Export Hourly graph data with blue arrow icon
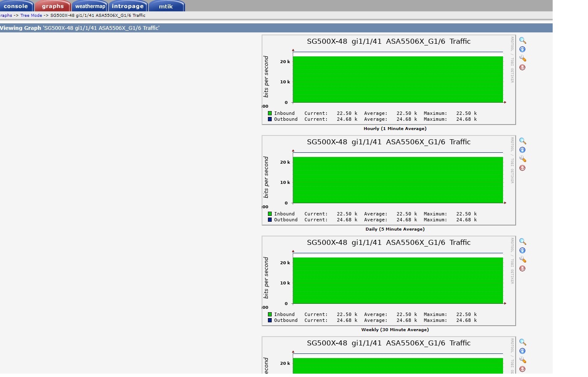Screen dimensions: 588x377 (x=522, y=49)
